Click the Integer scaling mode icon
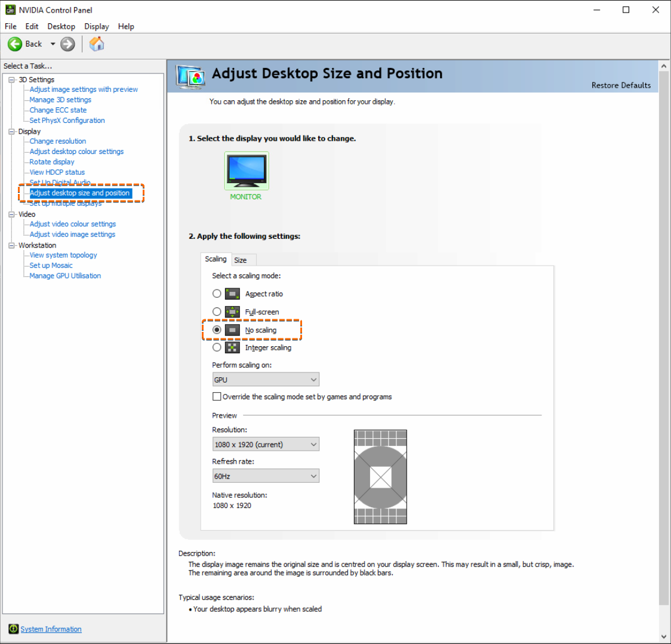Image resolution: width=671 pixels, height=644 pixels. 232,347
